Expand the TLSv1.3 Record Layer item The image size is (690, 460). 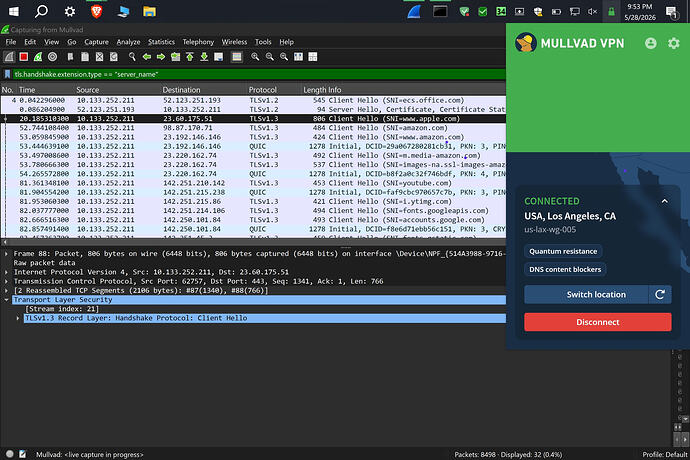point(18,318)
